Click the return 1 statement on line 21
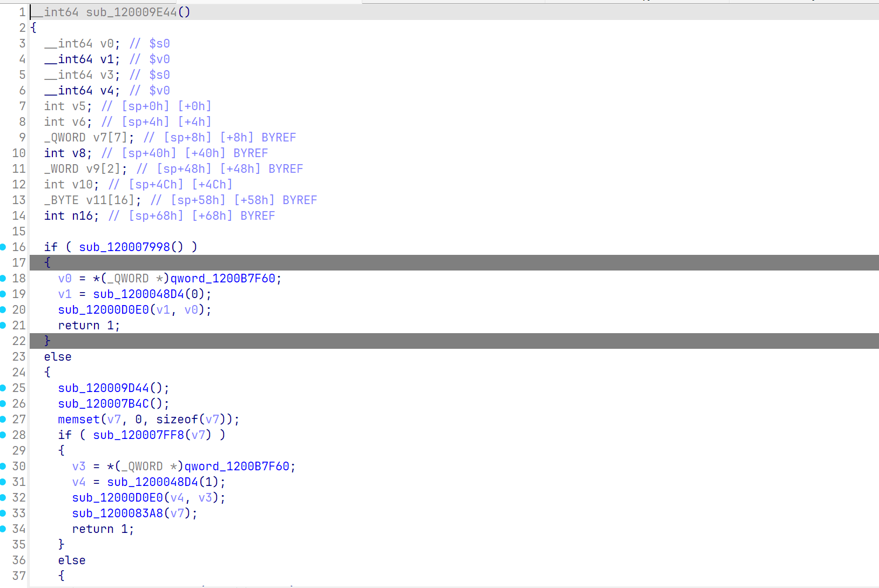Viewport: 879px width, 588px height. click(x=89, y=325)
